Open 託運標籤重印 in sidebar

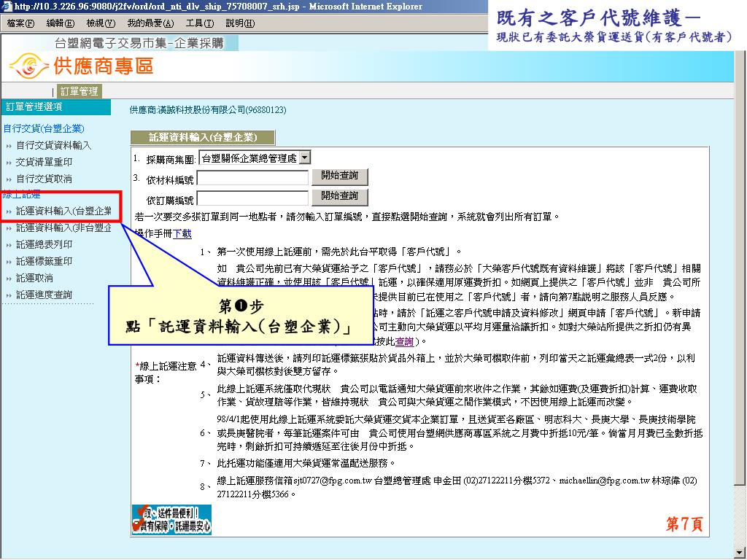click(x=44, y=261)
